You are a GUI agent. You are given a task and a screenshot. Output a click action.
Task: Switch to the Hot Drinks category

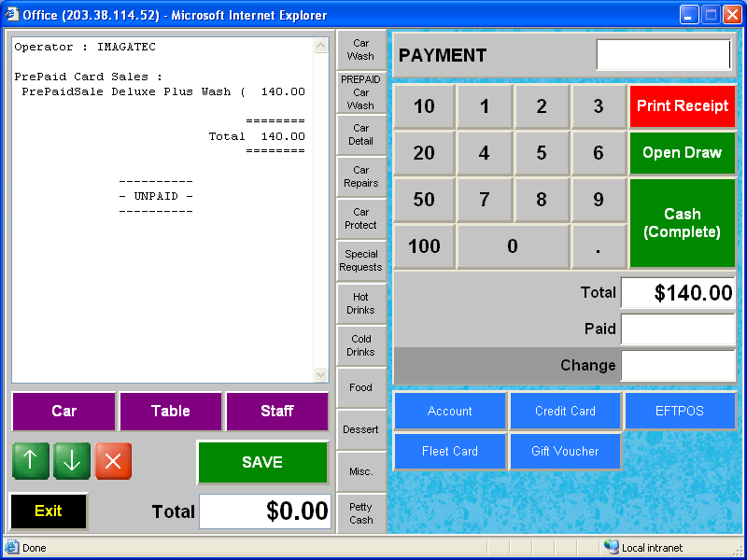tap(361, 303)
